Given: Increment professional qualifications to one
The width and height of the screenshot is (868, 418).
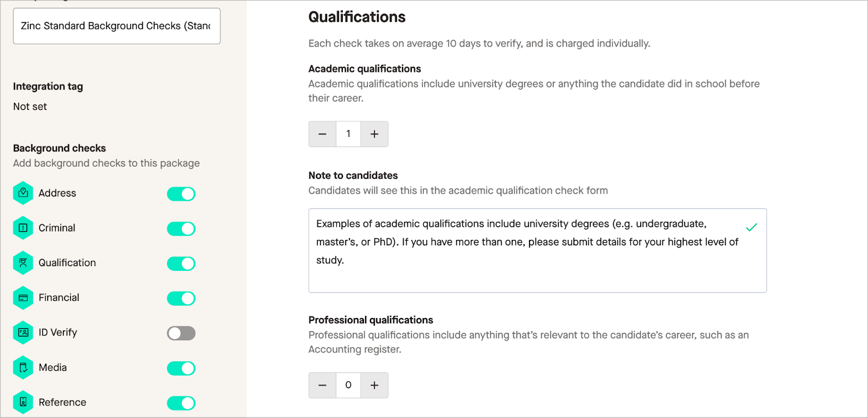Looking at the screenshot, I should tap(374, 385).
